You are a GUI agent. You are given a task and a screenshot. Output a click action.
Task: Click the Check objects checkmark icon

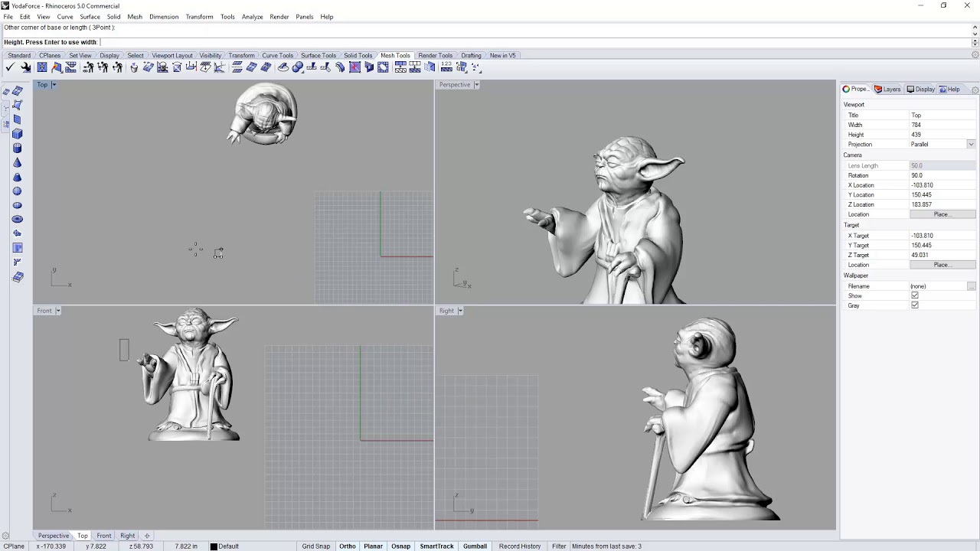[10, 67]
